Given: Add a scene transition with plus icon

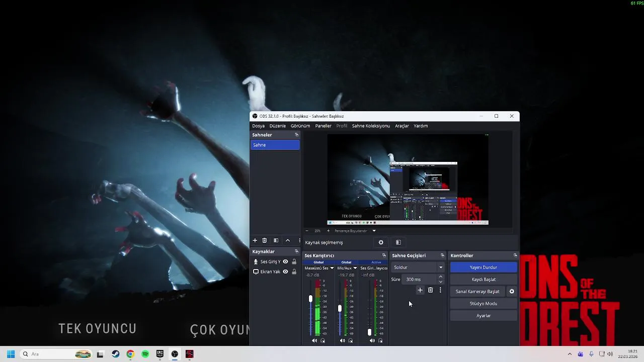Looking at the screenshot, I should [420, 290].
